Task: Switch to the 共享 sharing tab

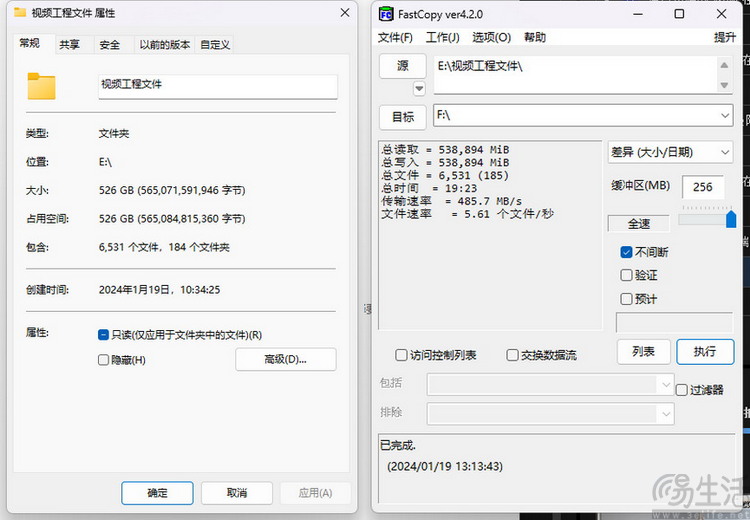Action: pos(69,45)
